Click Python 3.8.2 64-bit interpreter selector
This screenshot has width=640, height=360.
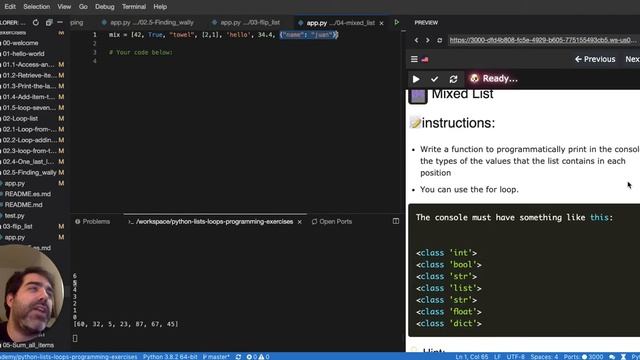pyautogui.click(x=170, y=357)
